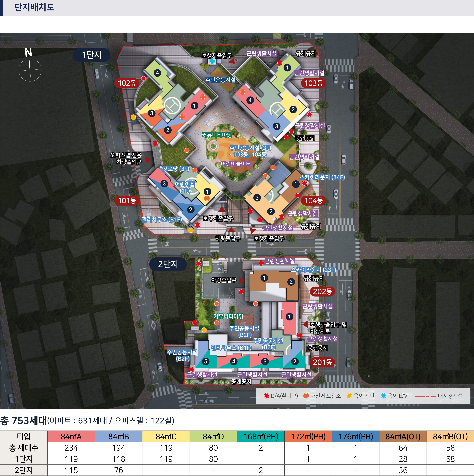Click the 84㎡A type header cell

[x=71, y=436]
